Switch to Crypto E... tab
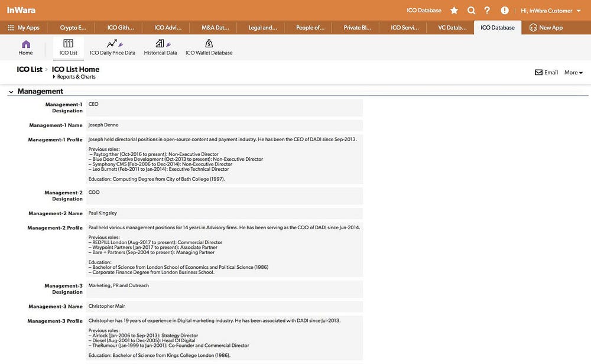 [x=73, y=28]
